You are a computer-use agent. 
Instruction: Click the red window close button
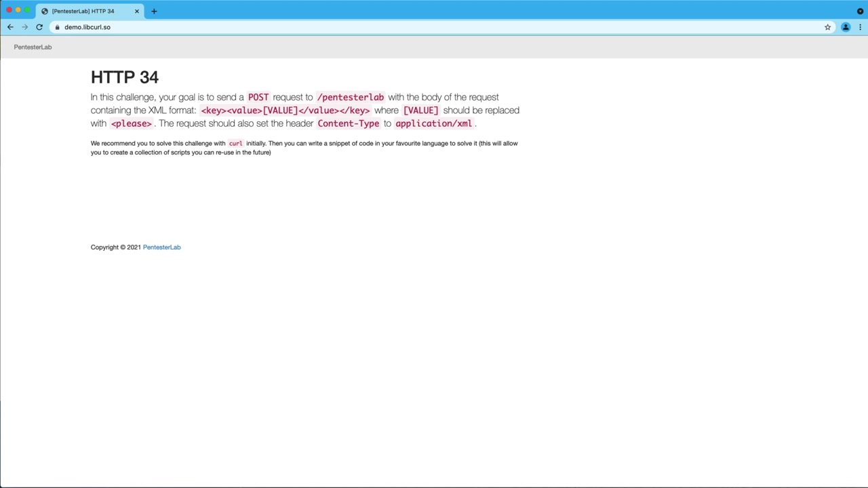tap(9, 10)
